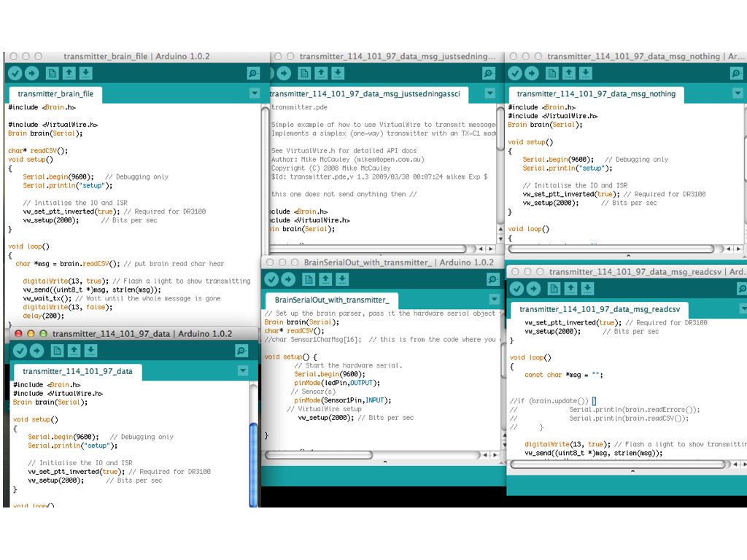The image size is (747, 560).
Task: Click Save icon in BrainSerialOut window
Action: (x=342, y=279)
